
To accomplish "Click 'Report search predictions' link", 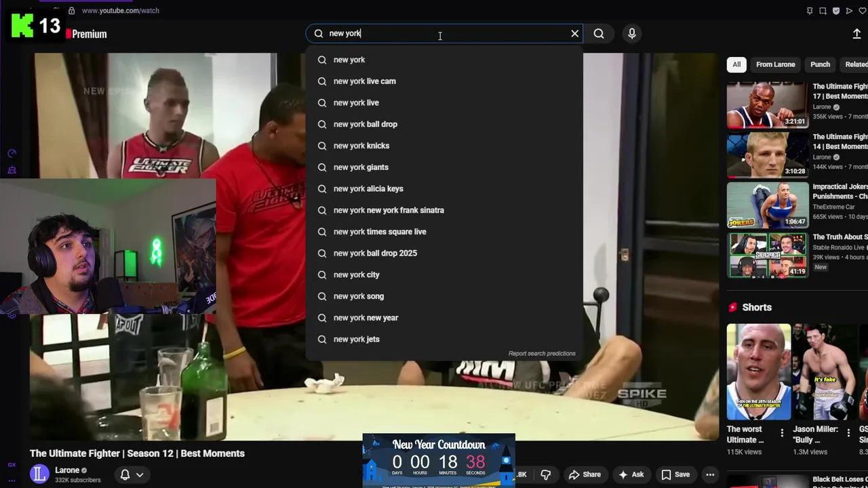I will click(x=542, y=353).
